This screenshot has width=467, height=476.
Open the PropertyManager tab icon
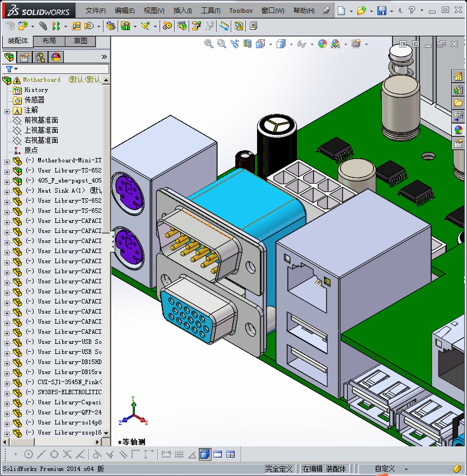pos(25,57)
